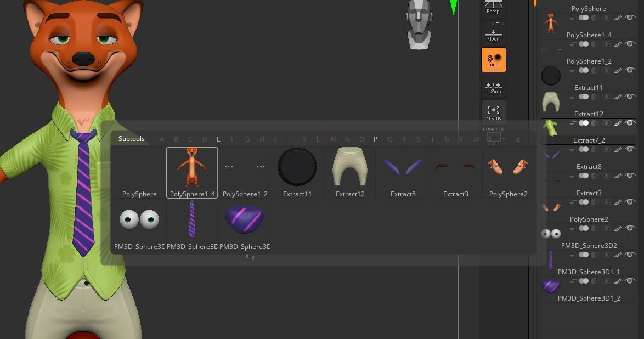Click letter Z in subtools popup filter
The height and width of the screenshot is (339, 644).
(x=518, y=139)
